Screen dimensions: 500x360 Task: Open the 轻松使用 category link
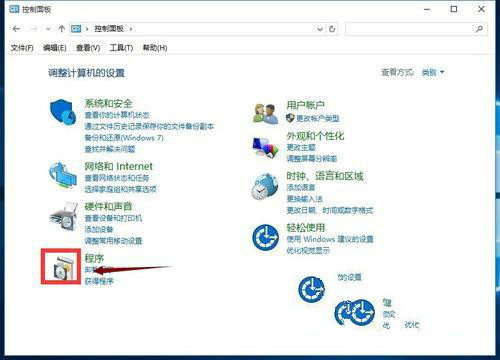coord(306,228)
